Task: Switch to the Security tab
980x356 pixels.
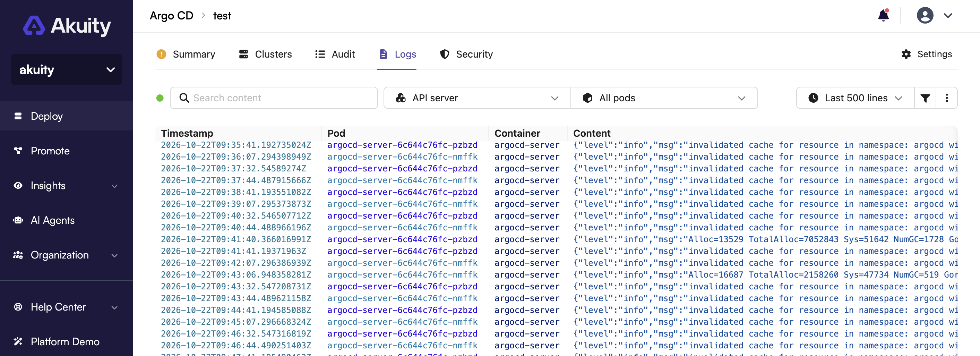Action: [466, 54]
